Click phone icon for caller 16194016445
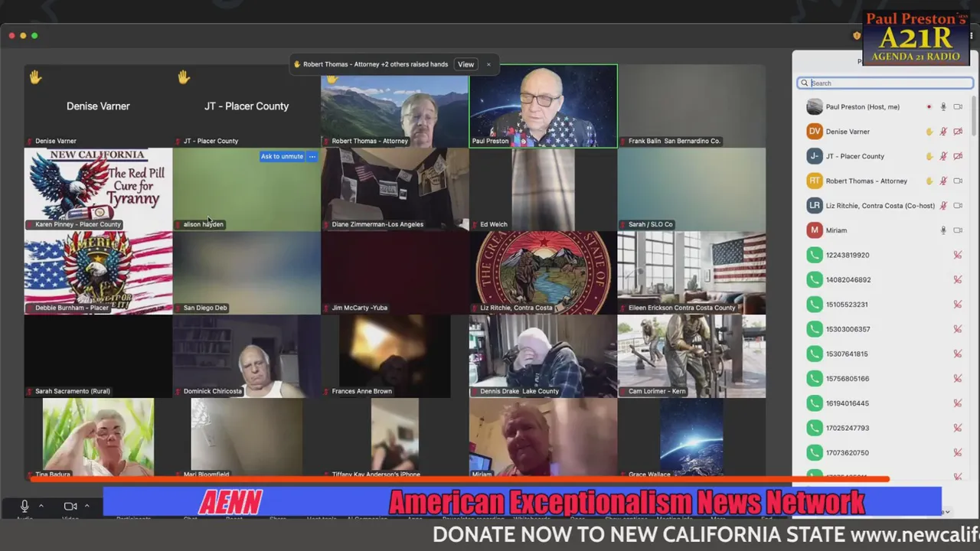Viewport: 980px width, 551px height. 815,403
